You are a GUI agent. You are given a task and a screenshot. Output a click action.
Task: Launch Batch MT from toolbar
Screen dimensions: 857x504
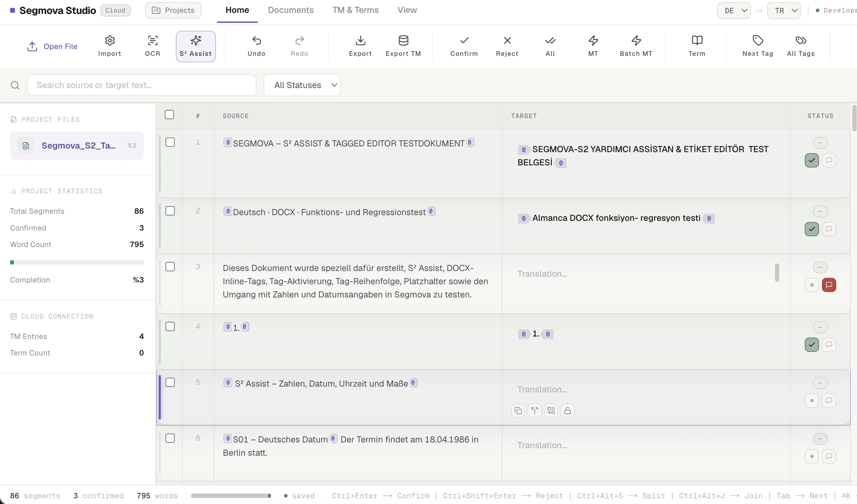pyautogui.click(x=636, y=46)
